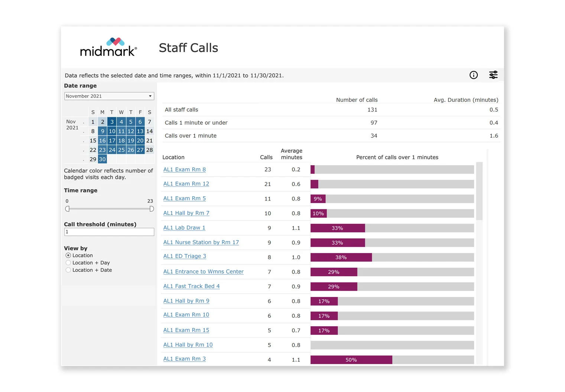Image resolution: width=565 pixels, height=392 pixels.
Task: Click the left Time range slider handle
Action: (x=67, y=209)
